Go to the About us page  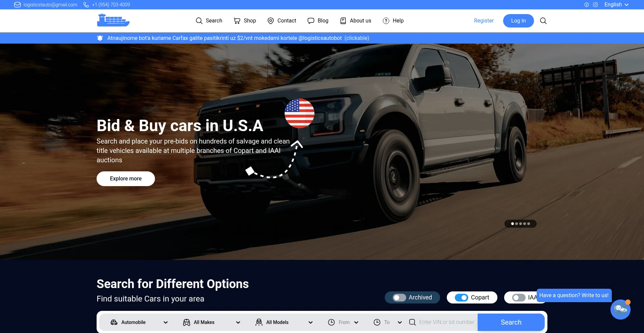tap(356, 21)
